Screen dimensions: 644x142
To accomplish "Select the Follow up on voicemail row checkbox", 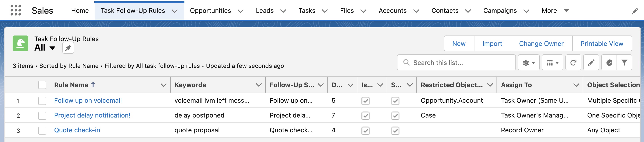I will [42, 101].
